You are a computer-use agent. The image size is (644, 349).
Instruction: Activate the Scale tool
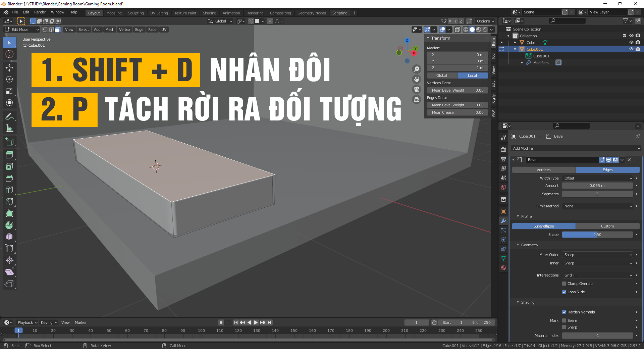pyautogui.click(x=9, y=91)
